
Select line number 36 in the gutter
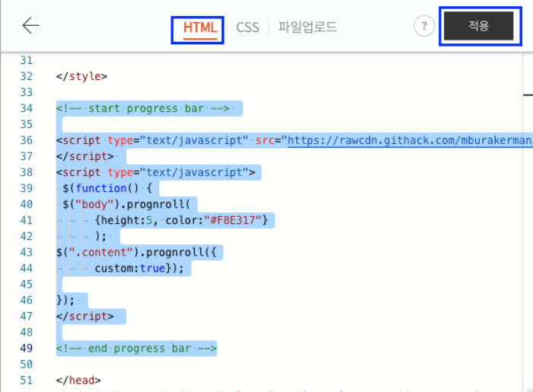pyautogui.click(x=26, y=140)
